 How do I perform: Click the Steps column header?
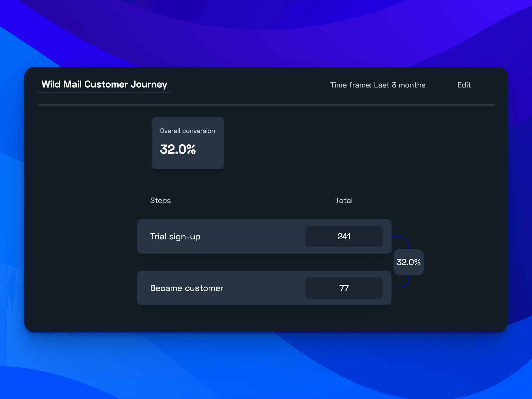click(160, 201)
